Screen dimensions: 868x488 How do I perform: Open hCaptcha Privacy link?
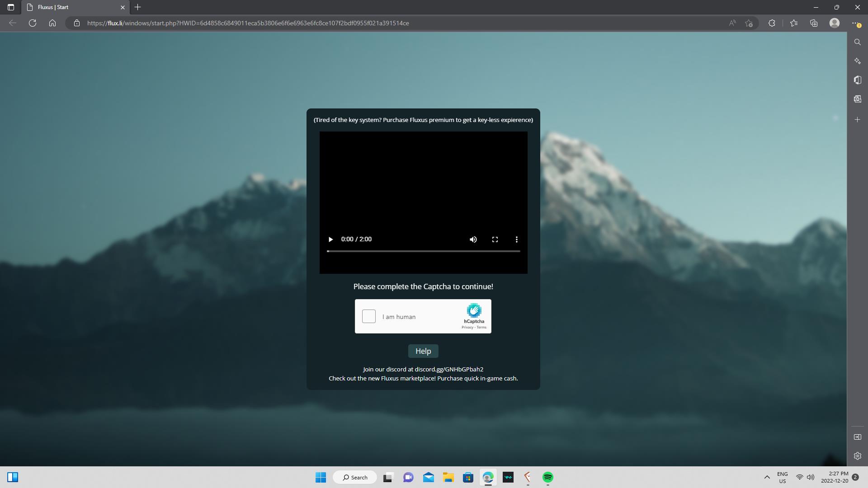pyautogui.click(x=467, y=328)
